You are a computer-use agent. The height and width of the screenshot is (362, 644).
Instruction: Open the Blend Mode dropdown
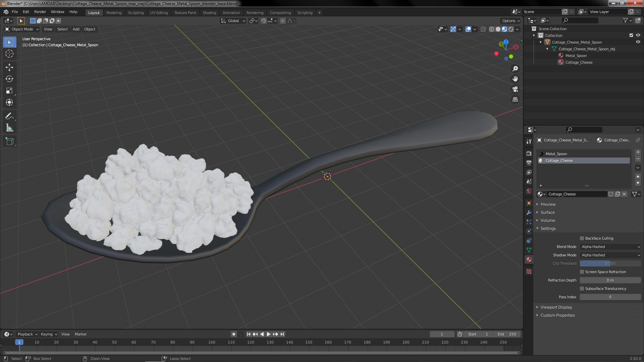point(610,247)
